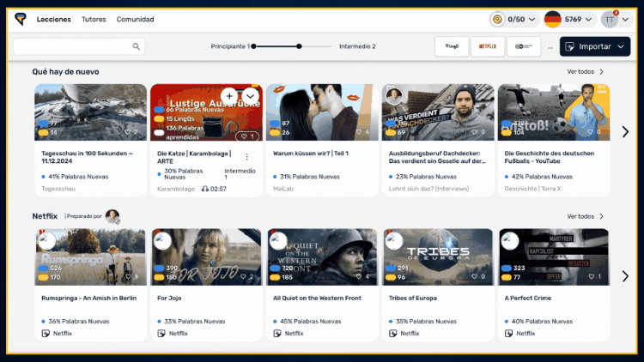Click 45% Palabras Nuevas text
The image size is (644, 362).
pos(311,322)
